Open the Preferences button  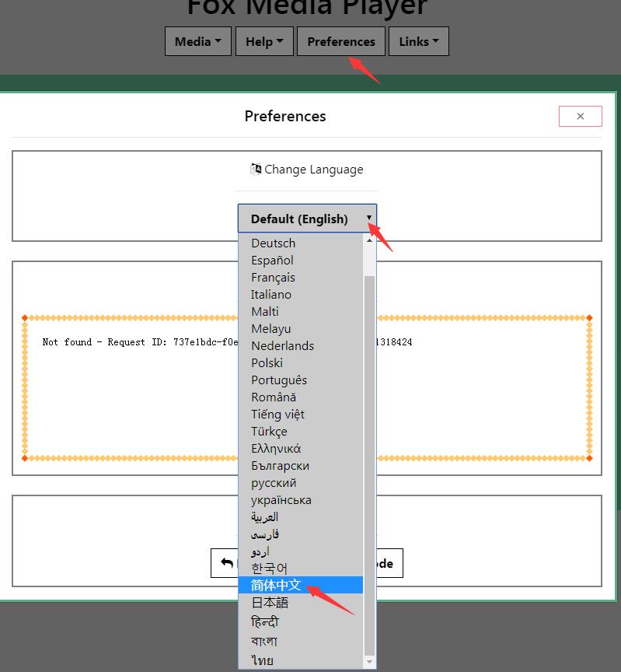(341, 41)
